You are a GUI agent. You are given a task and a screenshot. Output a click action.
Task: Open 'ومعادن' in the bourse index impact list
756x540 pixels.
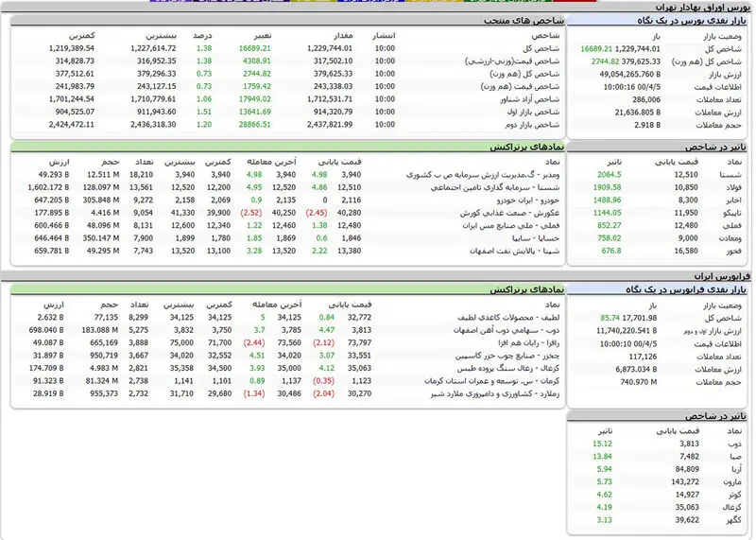coord(730,238)
